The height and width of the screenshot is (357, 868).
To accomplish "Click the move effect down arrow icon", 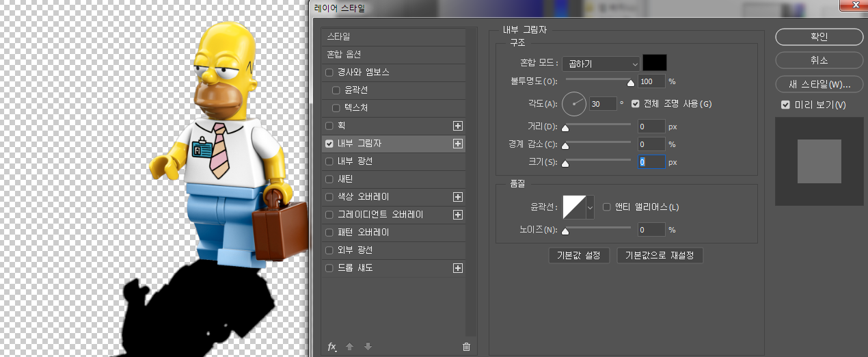I will [x=368, y=347].
